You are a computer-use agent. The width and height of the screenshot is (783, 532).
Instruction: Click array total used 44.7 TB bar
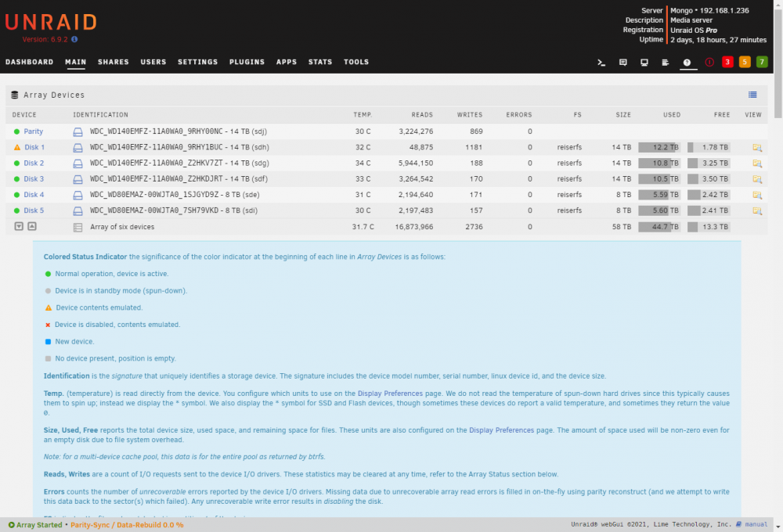659,227
